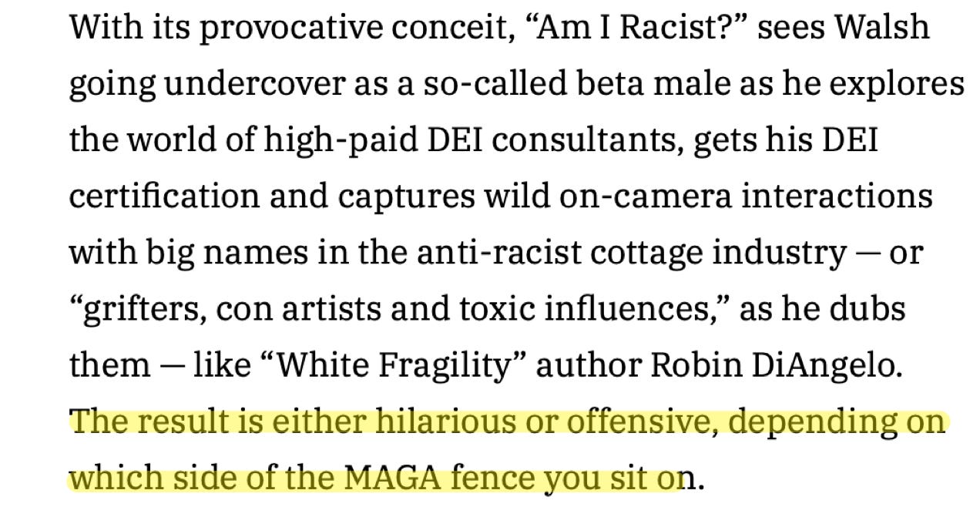Click the highlighted word "offensive"
Screen dimensions: 980x507
[x=643, y=422]
